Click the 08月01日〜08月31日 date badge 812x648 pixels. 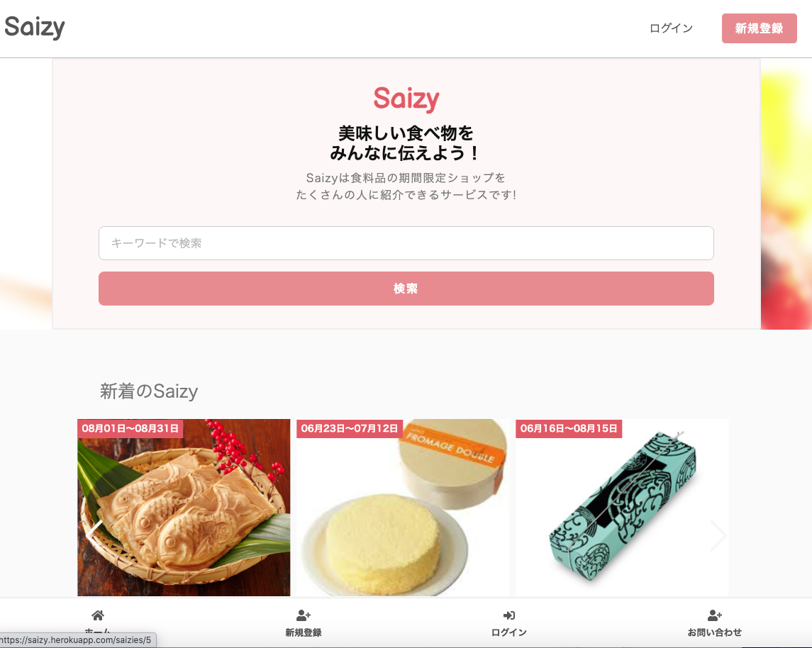click(x=130, y=428)
